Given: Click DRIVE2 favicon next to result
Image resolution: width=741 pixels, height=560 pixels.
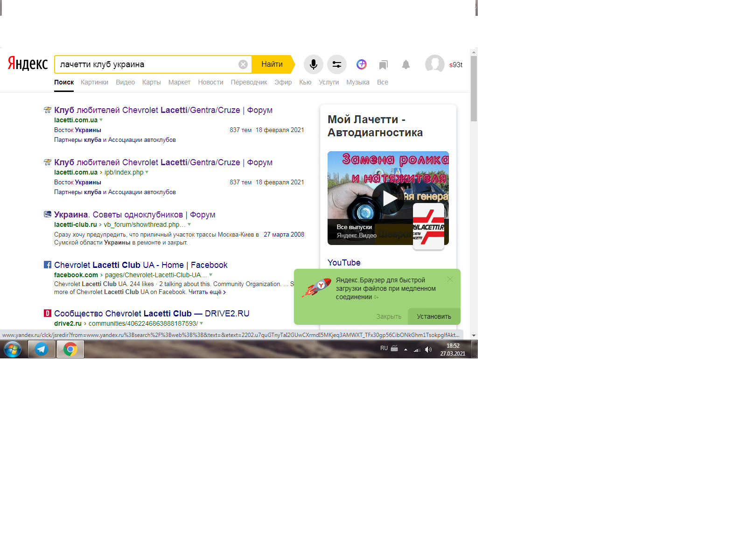Looking at the screenshot, I should [x=48, y=313].
